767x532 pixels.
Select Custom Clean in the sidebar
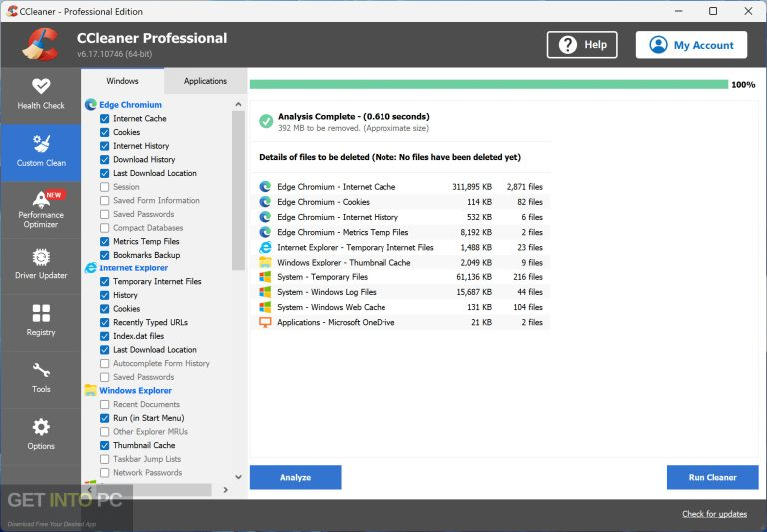coord(41,153)
